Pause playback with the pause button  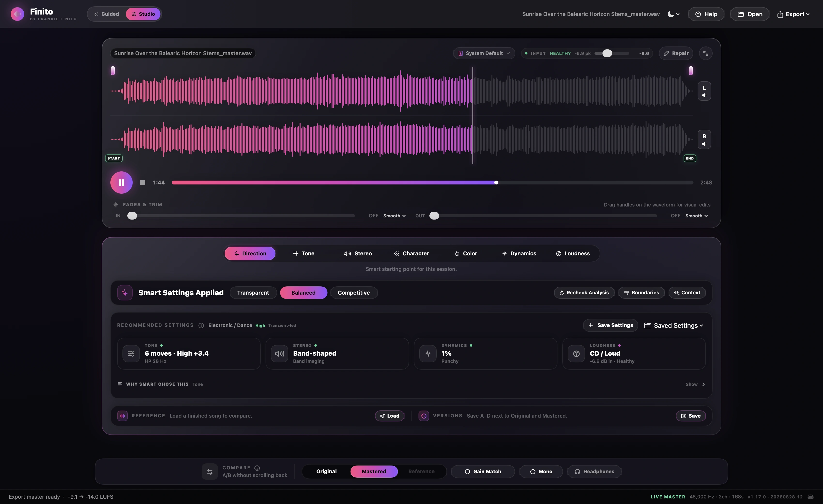coord(122,182)
